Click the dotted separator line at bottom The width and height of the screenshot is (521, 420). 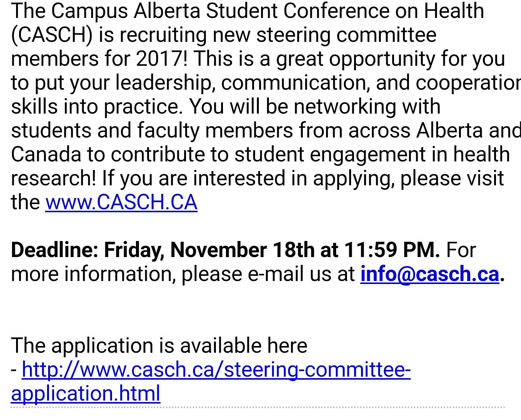[x=258, y=407]
